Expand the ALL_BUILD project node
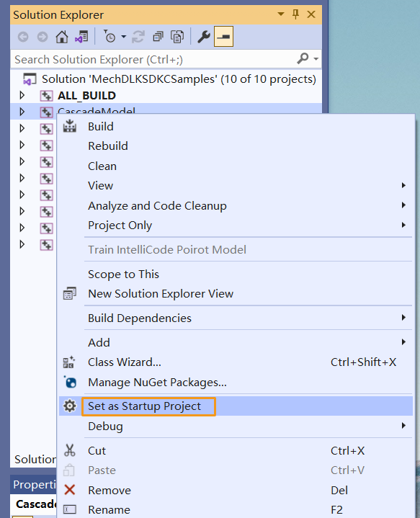 pos(22,96)
